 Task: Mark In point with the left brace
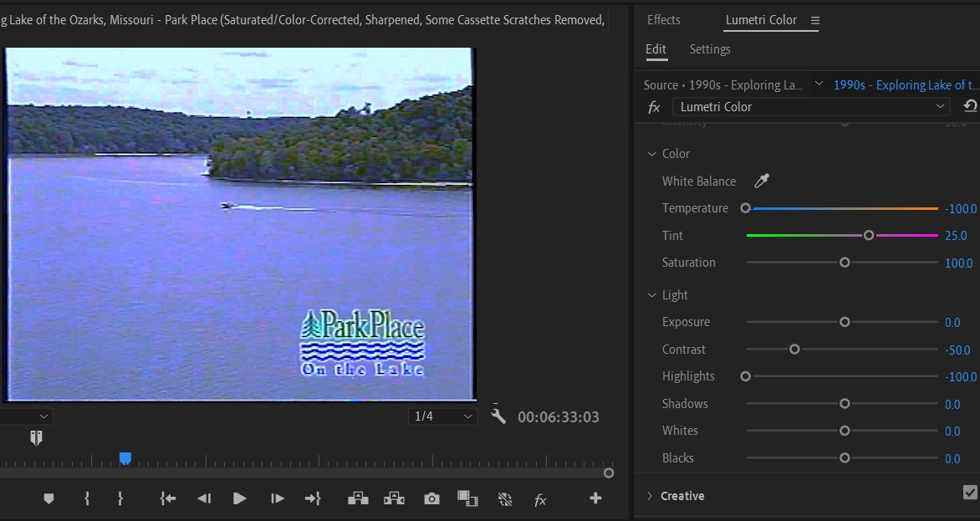point(87,498)
